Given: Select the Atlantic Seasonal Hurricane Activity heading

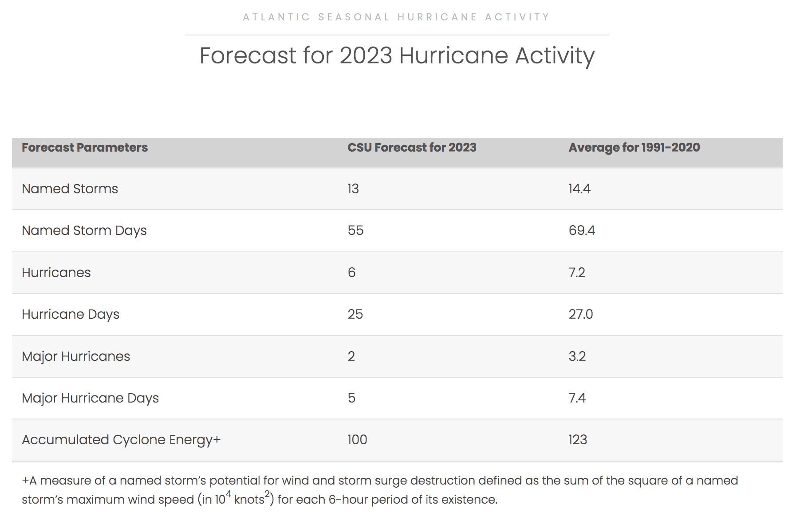Looking at the screenshot, I should [397, 17].
